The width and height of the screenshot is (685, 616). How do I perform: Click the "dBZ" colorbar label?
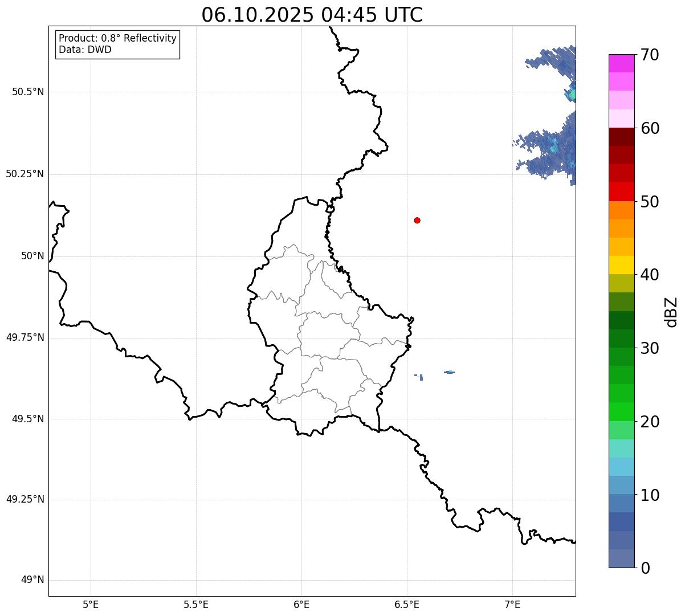(x=671, y=311)
